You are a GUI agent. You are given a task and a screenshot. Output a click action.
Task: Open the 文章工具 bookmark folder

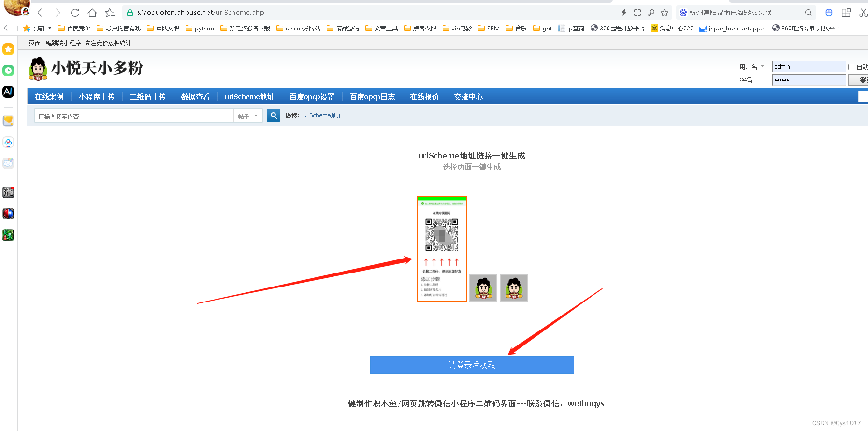click(x=381, y=28)
